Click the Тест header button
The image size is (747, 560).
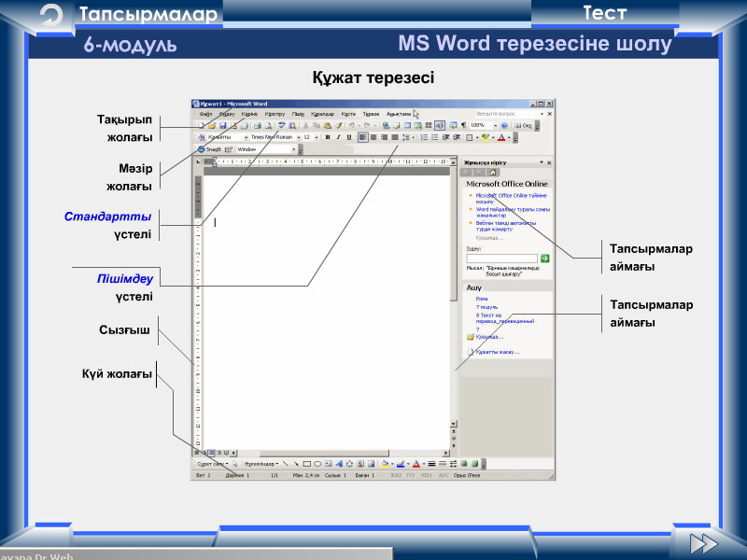[x=604, y=13]
